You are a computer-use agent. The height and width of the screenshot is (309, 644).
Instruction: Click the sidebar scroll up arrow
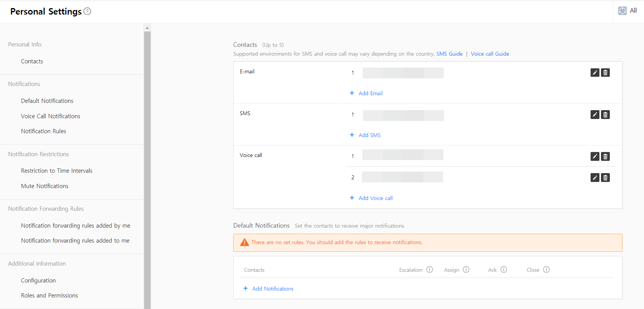(147, 28)
